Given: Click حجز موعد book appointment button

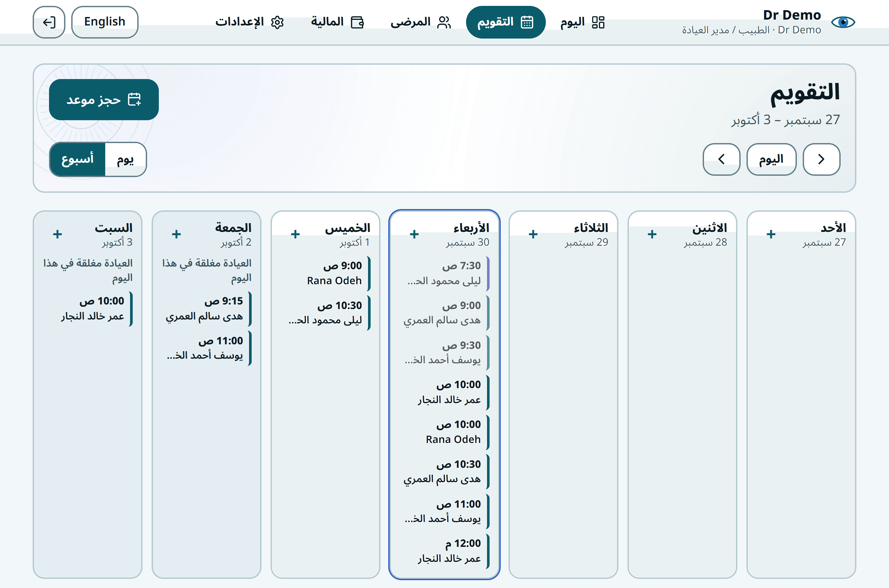Looking at the screenshot, I should click(x=104, y=99).
